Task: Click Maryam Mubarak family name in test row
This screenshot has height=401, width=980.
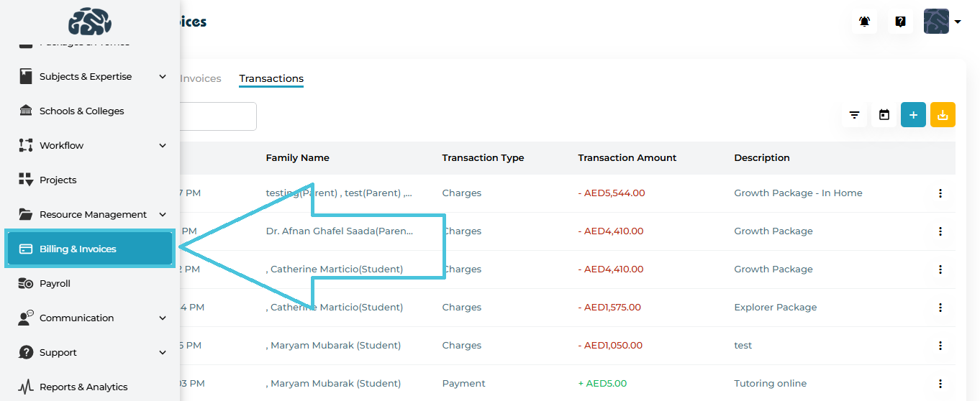Action: tap(335, 346)
